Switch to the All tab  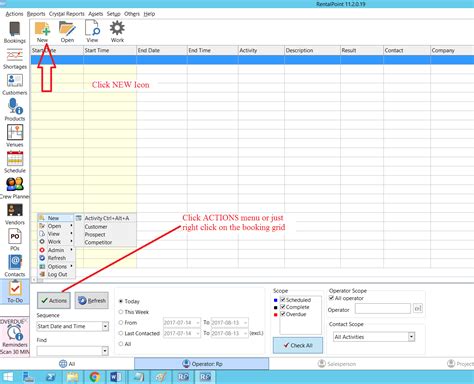tap(67, 364)
